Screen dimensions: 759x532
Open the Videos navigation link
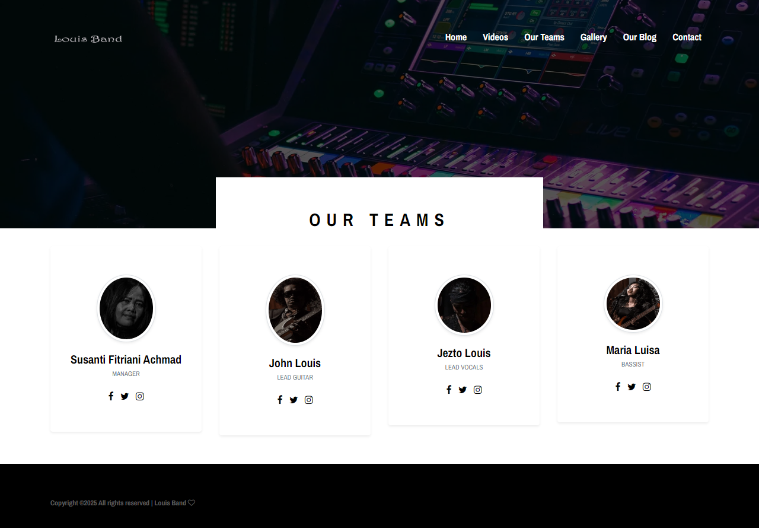click(x=495, y=37)
